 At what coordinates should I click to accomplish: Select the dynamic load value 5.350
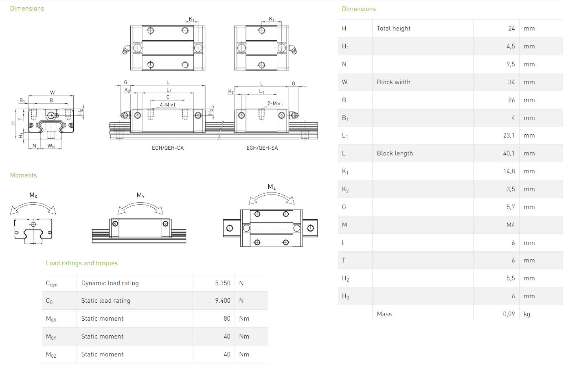[x=223, y=283]
